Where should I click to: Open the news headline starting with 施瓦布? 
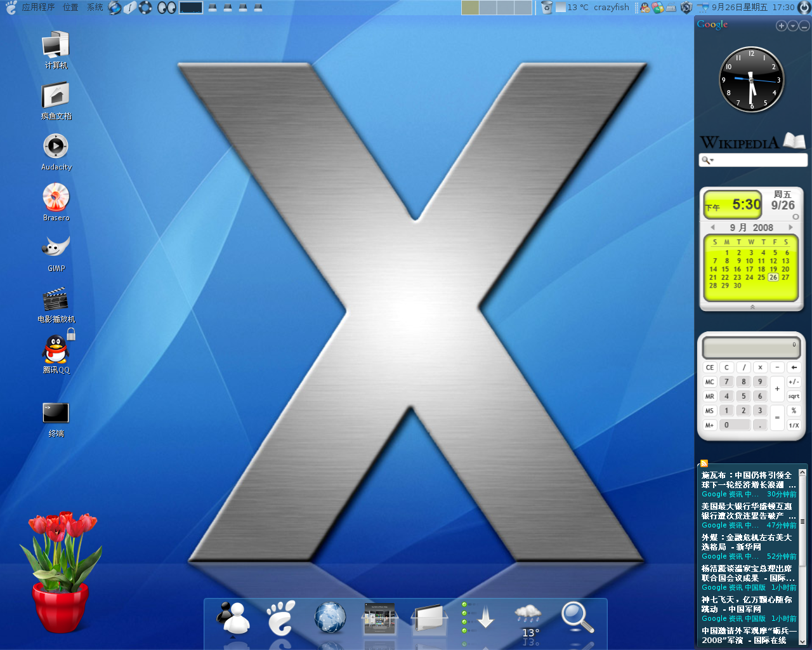[748, 480]
